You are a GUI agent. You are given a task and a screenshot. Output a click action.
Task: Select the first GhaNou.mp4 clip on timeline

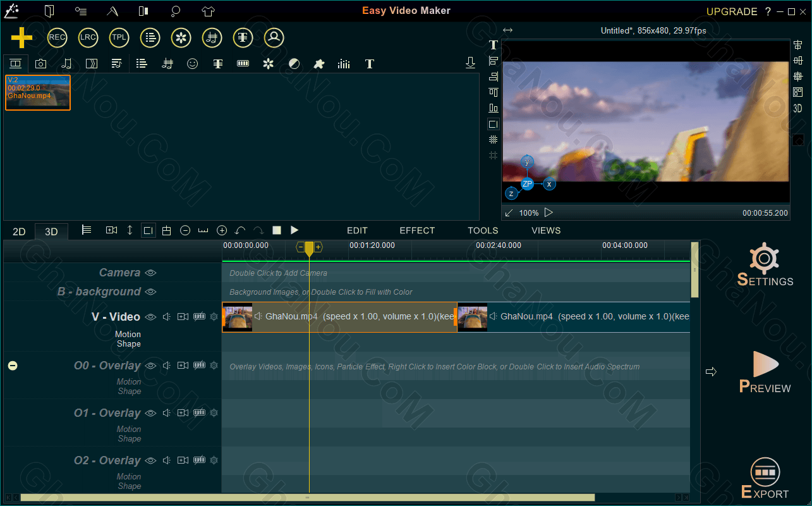339,317
